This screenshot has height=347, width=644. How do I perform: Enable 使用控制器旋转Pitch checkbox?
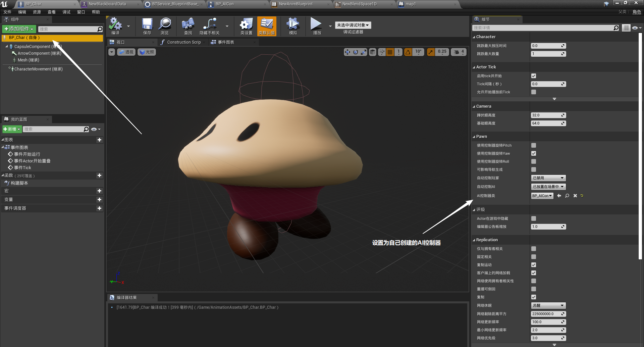534,145
